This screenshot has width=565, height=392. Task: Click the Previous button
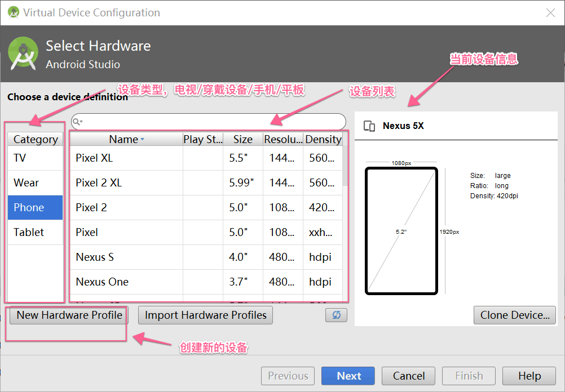288,376
